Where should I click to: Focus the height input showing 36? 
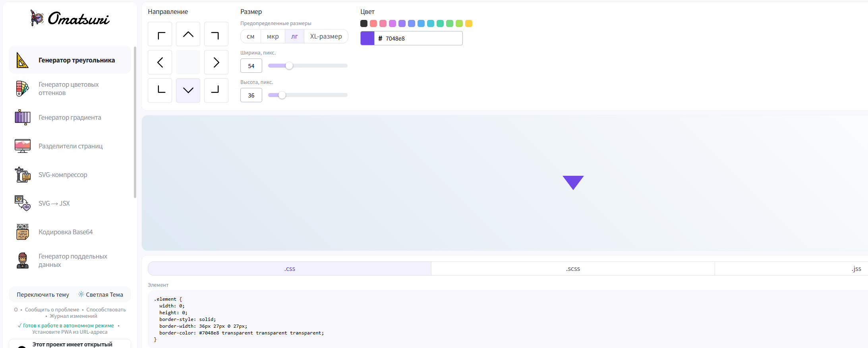point(251,95)
